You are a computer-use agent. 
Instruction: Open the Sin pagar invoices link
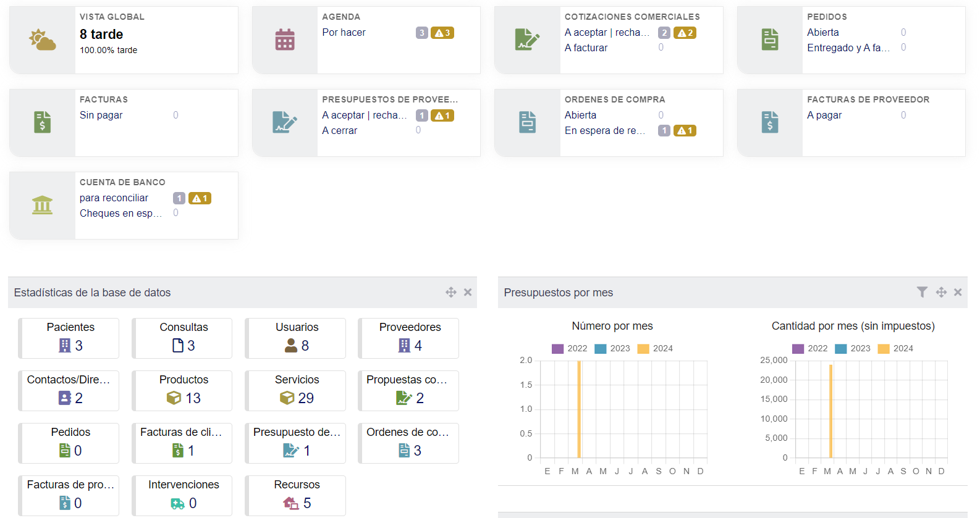tap(101, 115)
